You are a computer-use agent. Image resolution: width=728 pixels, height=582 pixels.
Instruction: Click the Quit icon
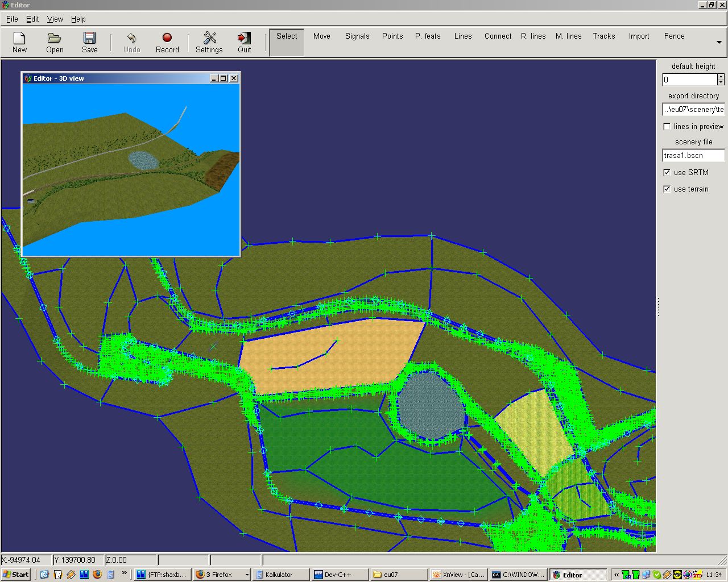tap(244, 39)
